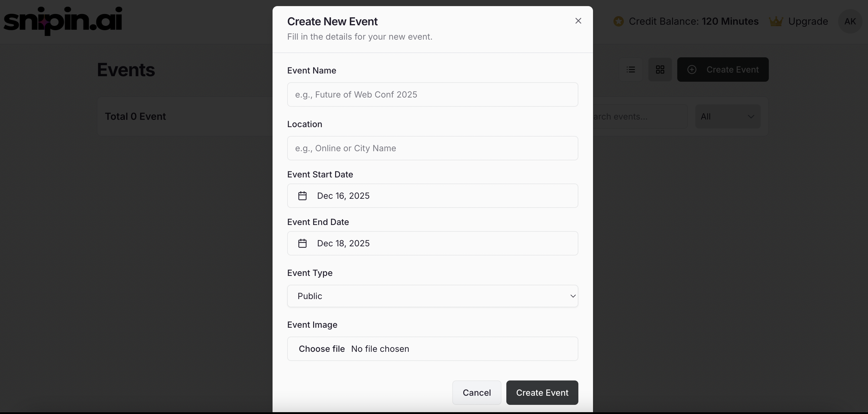The image size is (868, 414).
Task: Click the crown icon next to Upgrade
Action: 776,21
